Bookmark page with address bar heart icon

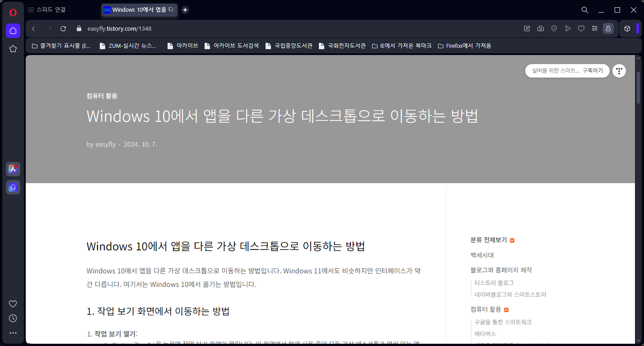[581, 28]
